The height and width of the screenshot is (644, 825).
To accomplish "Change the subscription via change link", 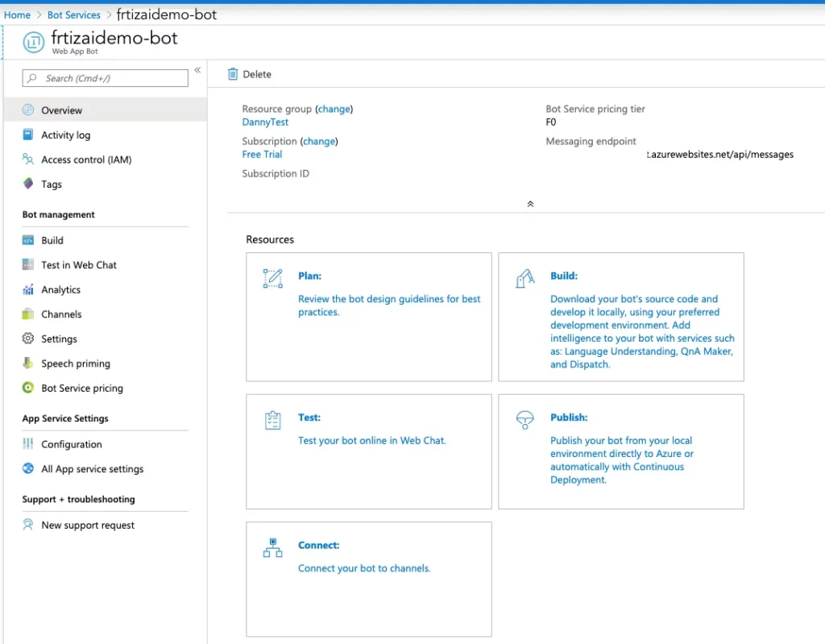I will pos(319,141).
